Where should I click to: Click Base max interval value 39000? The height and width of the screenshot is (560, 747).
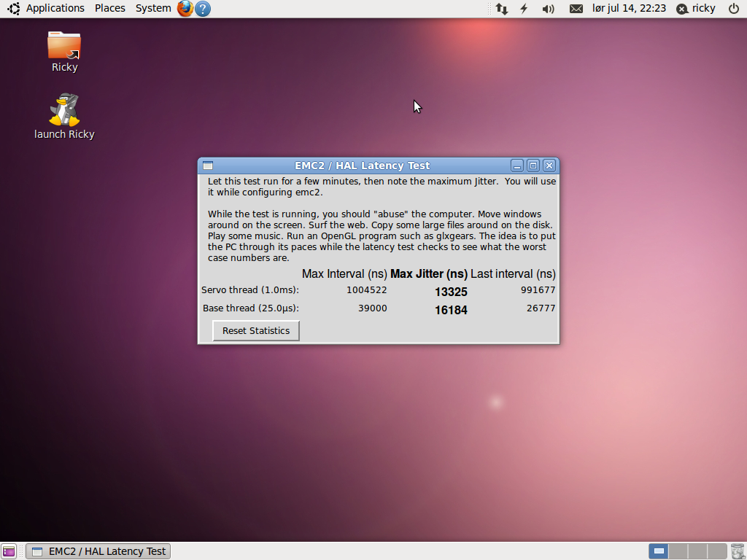coord(373,308)
